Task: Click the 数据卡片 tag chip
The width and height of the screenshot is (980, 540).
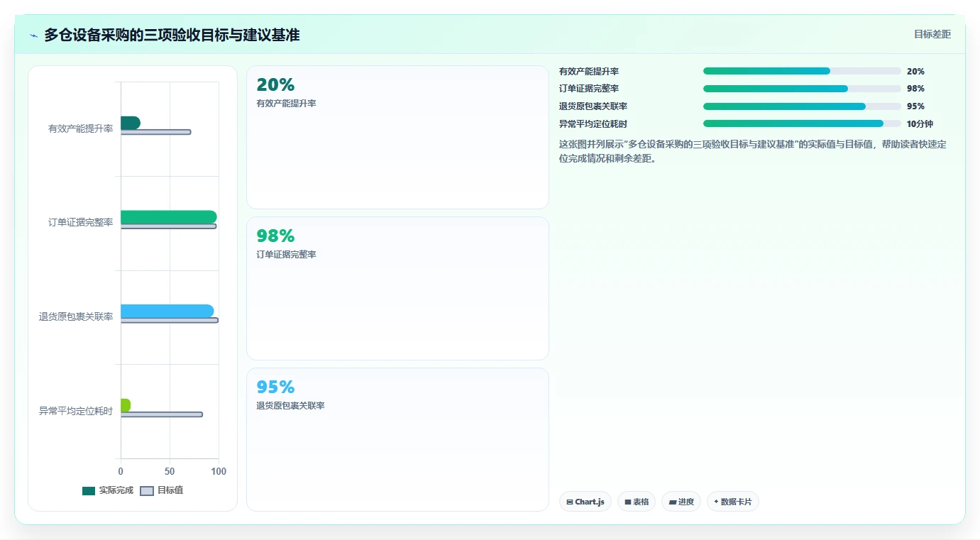Action: [733, 502]
